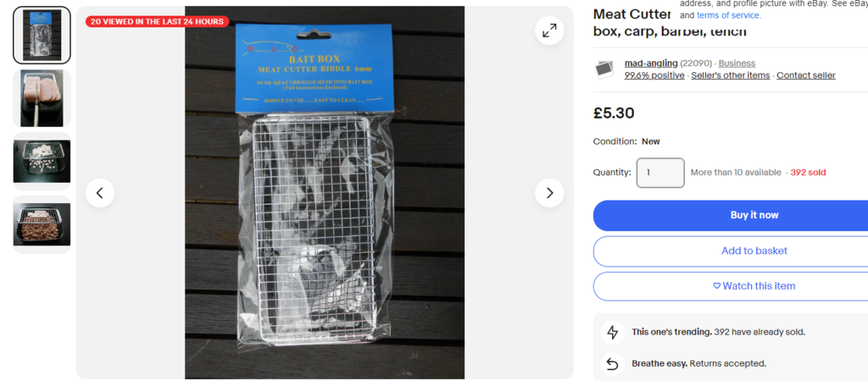The width and height of the screenshot is (868, 381).
Task: Select the first packaged riddle thumbnail
Action: [x=42, y=36]
